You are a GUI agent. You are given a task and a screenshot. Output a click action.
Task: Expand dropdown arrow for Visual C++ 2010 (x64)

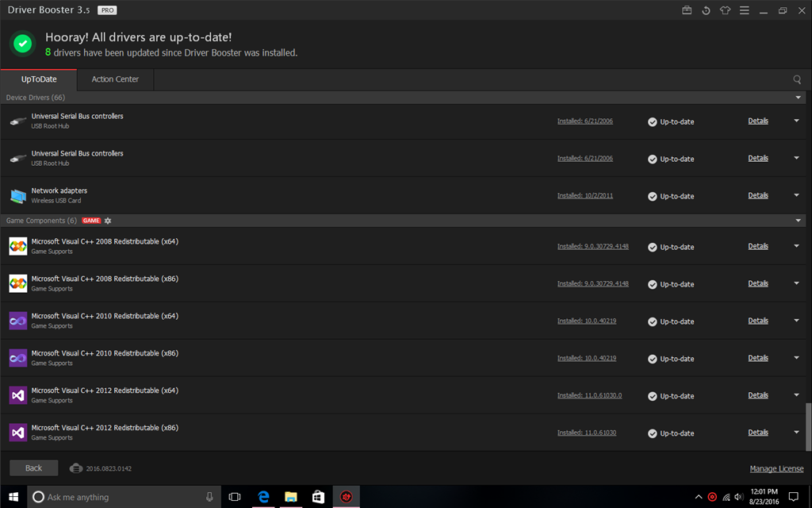pyautogui.click(x=796, y=321)
